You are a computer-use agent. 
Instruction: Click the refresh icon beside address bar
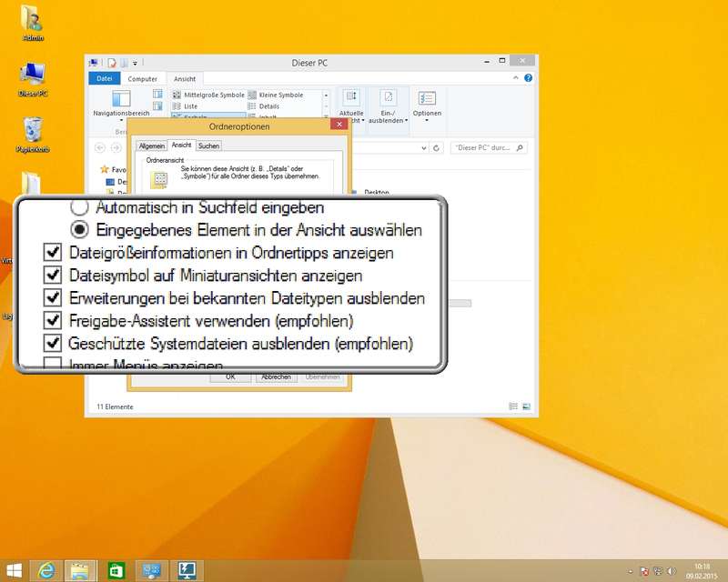tap(437, 147)
